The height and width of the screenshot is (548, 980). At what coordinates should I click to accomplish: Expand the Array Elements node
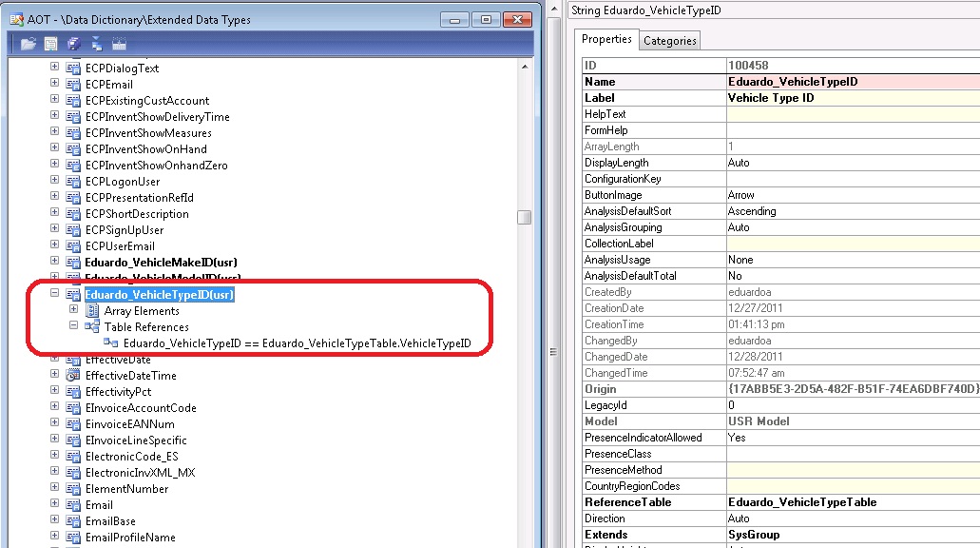74,309
